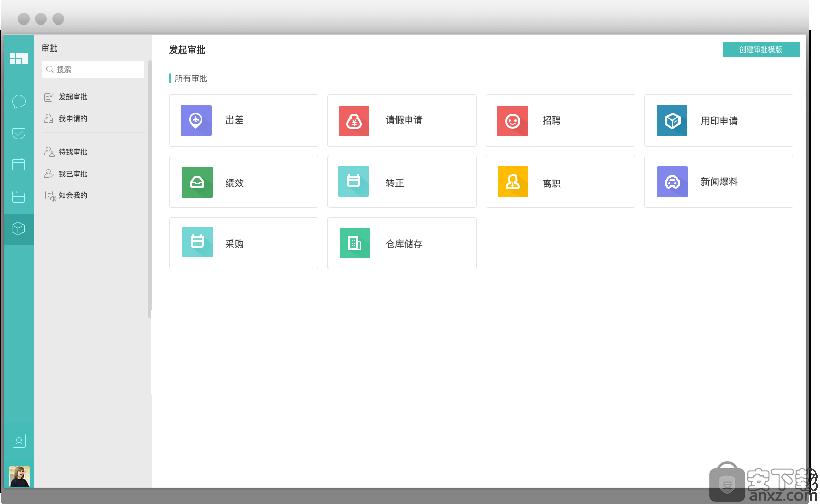
Task: Open the 请假申请 card label
Action: coord(404,120)
